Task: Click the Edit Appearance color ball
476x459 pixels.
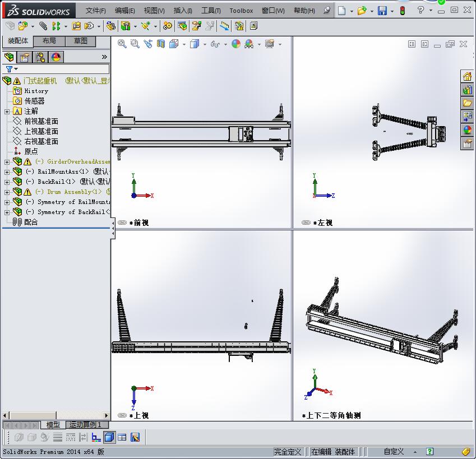Action: point(236,44)
